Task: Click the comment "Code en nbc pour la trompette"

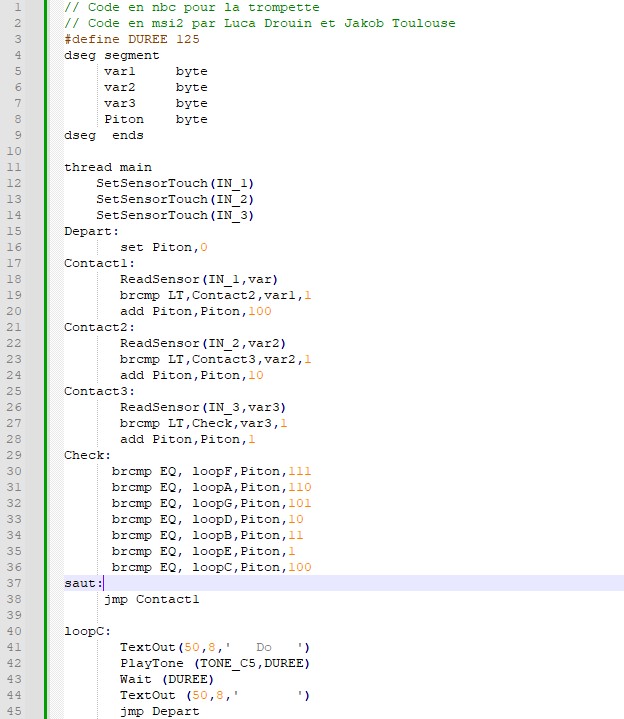Action: [192, 7]
